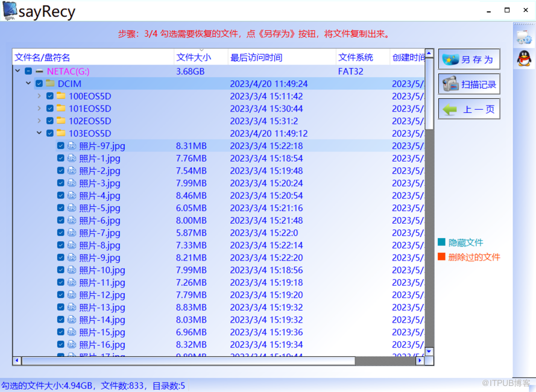Uncheck the DCIM folder checkbox
536x392 pixels.
(39, 83)
